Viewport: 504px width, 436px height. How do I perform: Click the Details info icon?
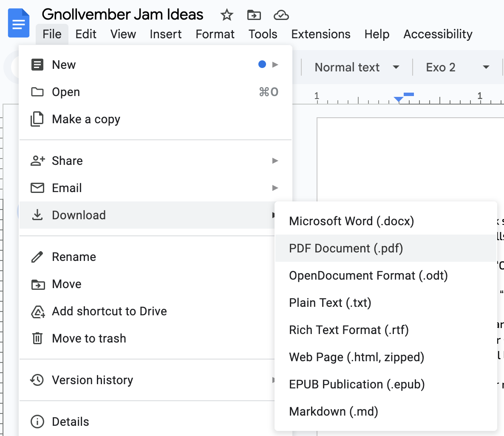point(37,422)
